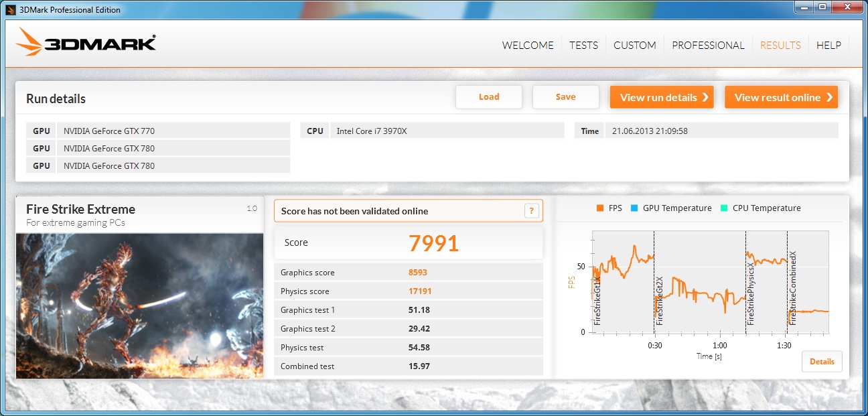Open View result online
Viewport: 868px width, 416px height.
(782, 97)
